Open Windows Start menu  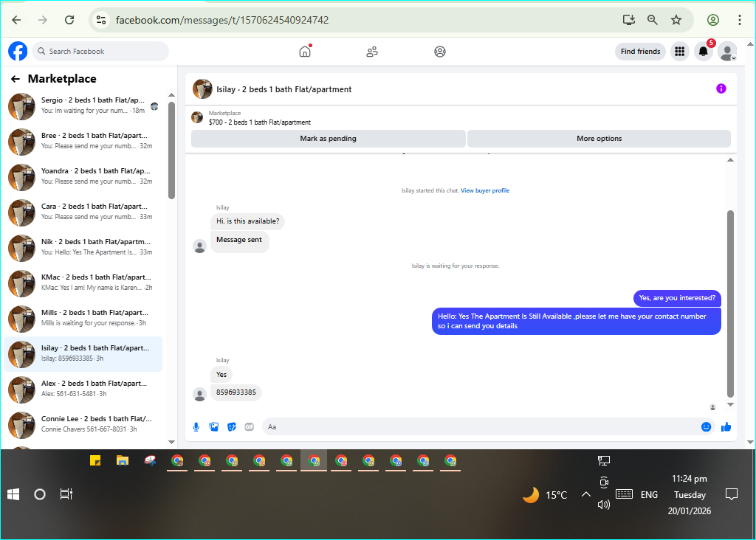tap(13, 494)
